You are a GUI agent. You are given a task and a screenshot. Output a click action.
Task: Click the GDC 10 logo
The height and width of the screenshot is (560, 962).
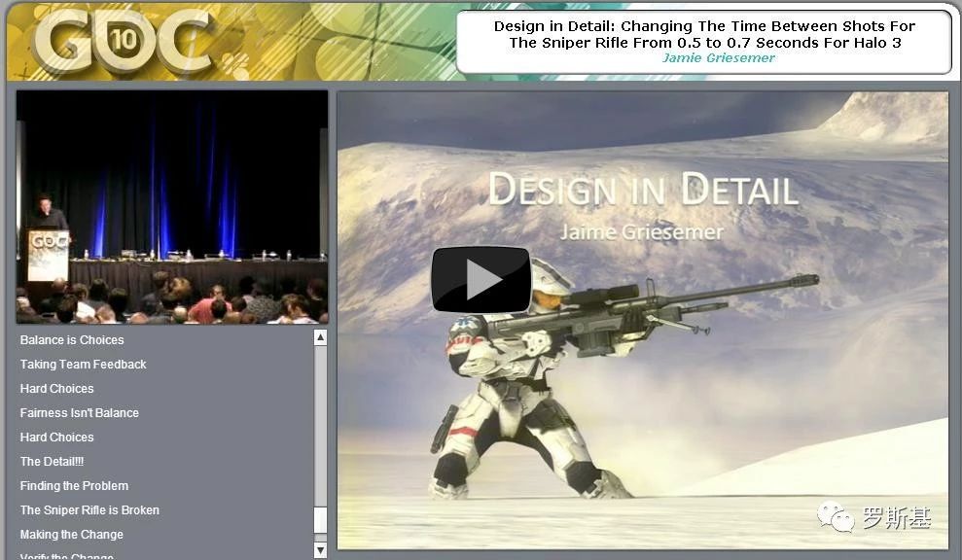(x=124, y=41)
